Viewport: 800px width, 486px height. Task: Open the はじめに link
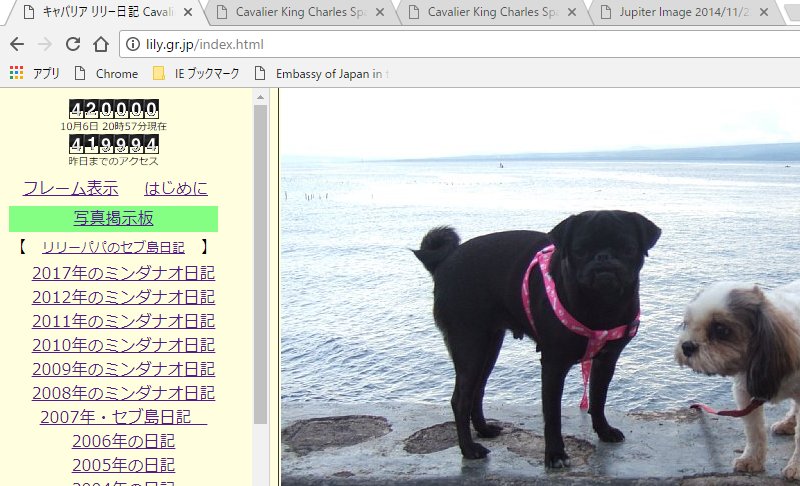point(176,188)
